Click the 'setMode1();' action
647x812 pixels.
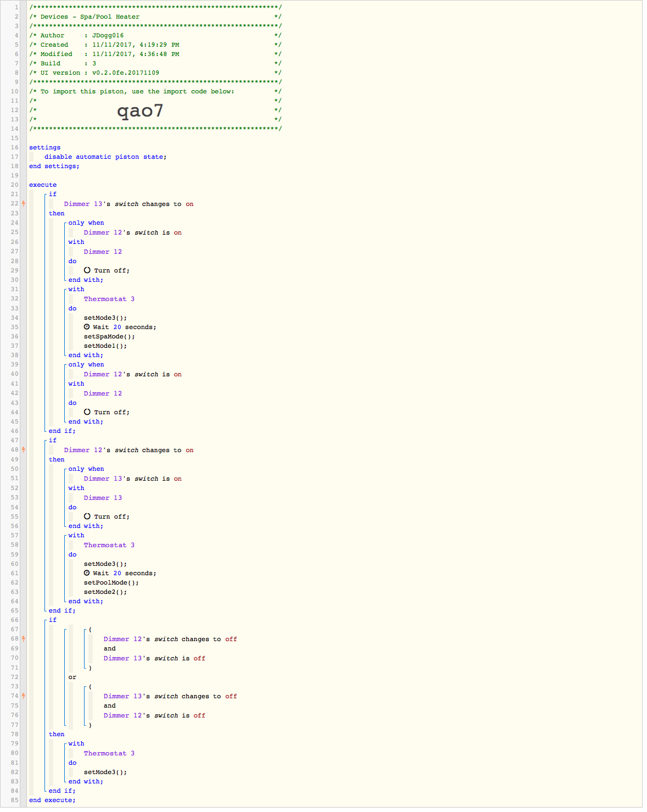coord(105,346)
